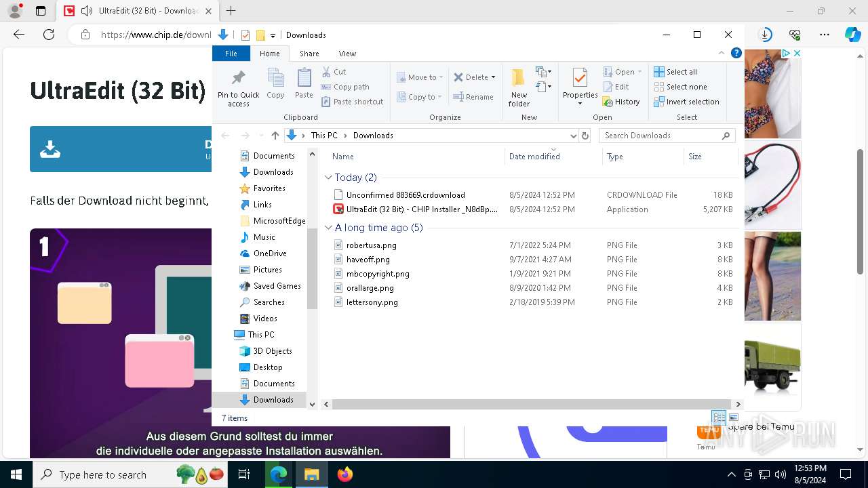Open the File menu tab

coord(231,54)
